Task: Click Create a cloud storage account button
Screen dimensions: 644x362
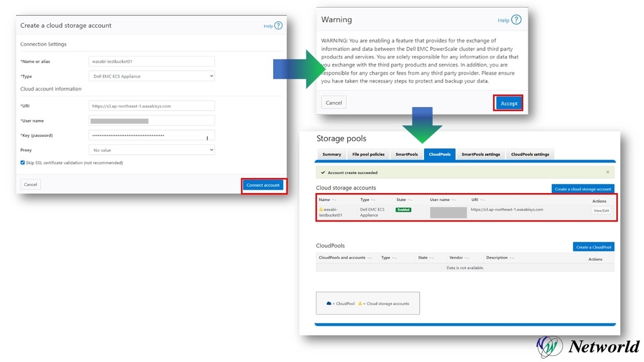Action: [583, 189]
